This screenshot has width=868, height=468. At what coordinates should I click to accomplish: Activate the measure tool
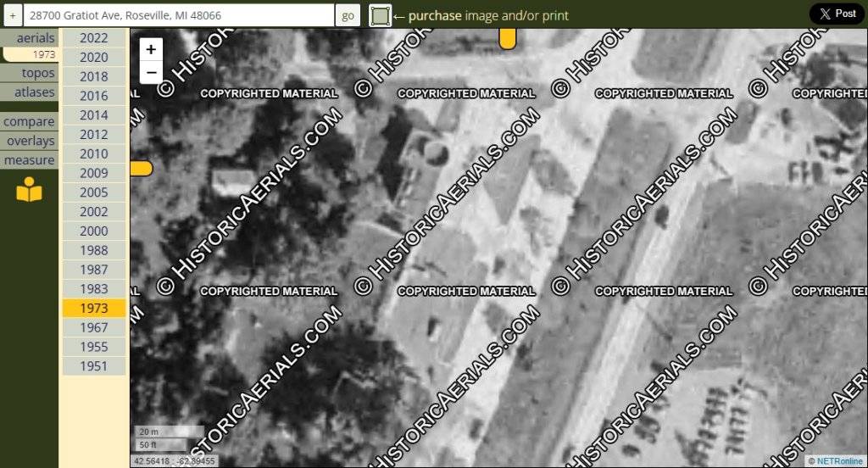pyautogui.click(x=30, y=160)
